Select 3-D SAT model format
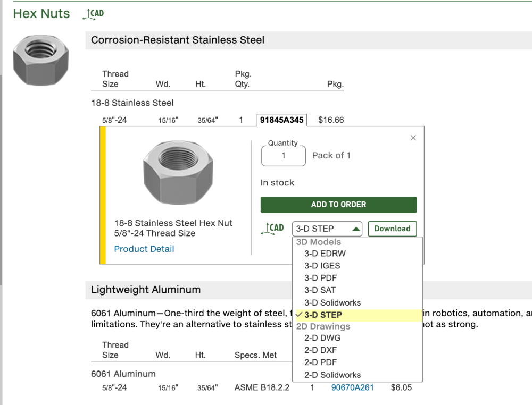532x405 pixels. (320, 290)
